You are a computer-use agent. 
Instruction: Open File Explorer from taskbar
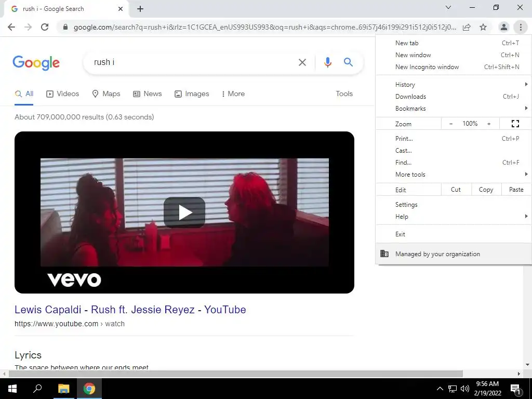coord(63,389)
